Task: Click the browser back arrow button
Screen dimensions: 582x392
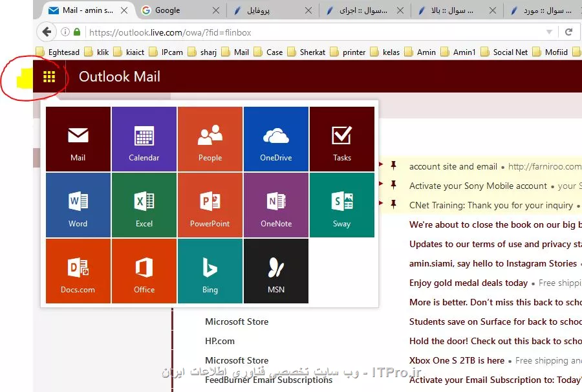Action: click(47, 32)
